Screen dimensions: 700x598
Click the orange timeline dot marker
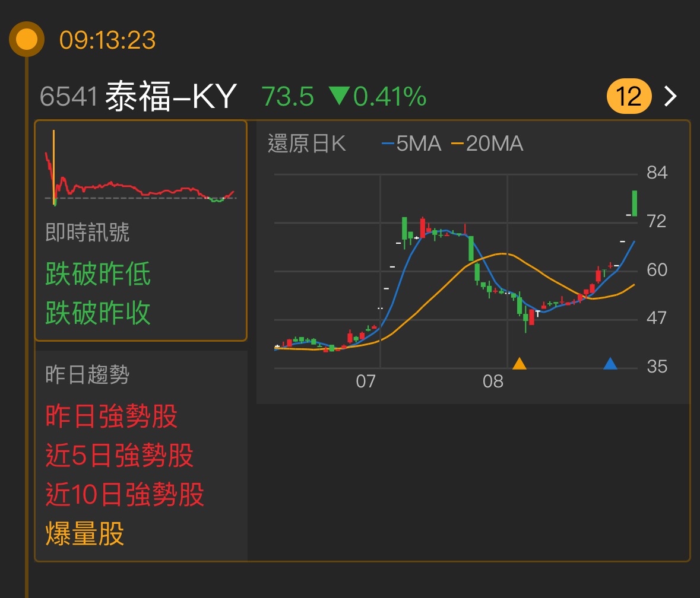[x=26, y=40]
